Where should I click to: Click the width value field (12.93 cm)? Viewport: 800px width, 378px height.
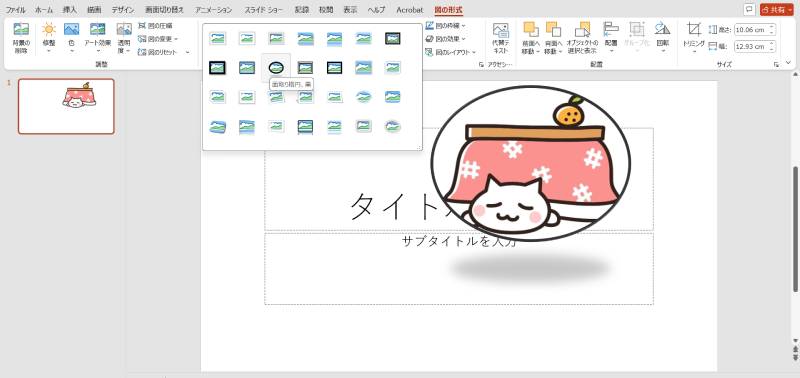pos(751,47)
